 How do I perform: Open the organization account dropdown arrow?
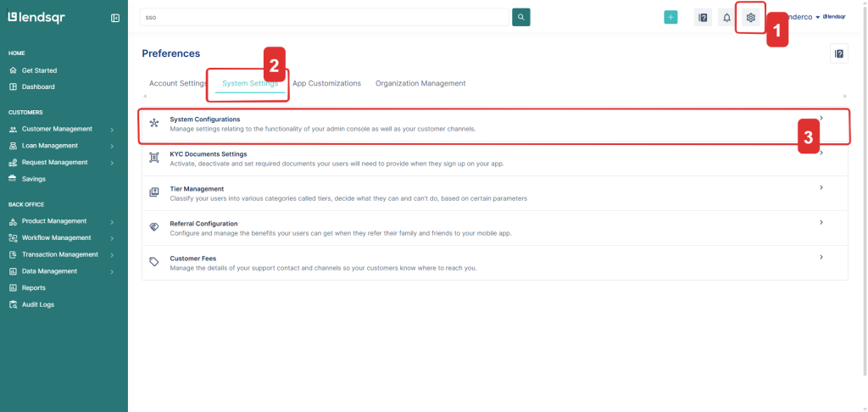817,17
